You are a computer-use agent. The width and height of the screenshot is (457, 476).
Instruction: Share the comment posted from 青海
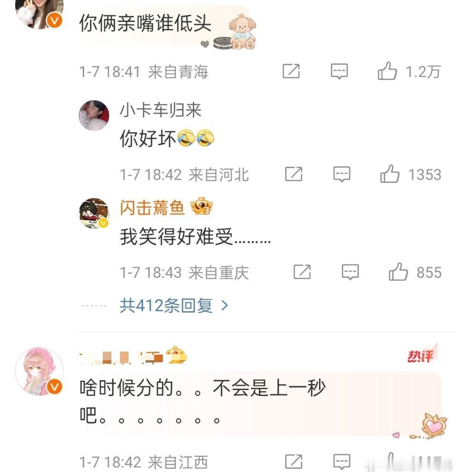[291, 71]
